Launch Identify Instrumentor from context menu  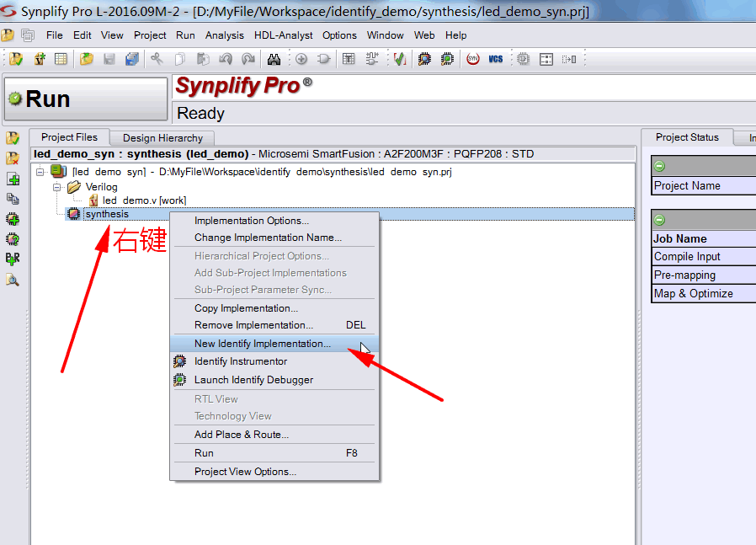(274, 361)
